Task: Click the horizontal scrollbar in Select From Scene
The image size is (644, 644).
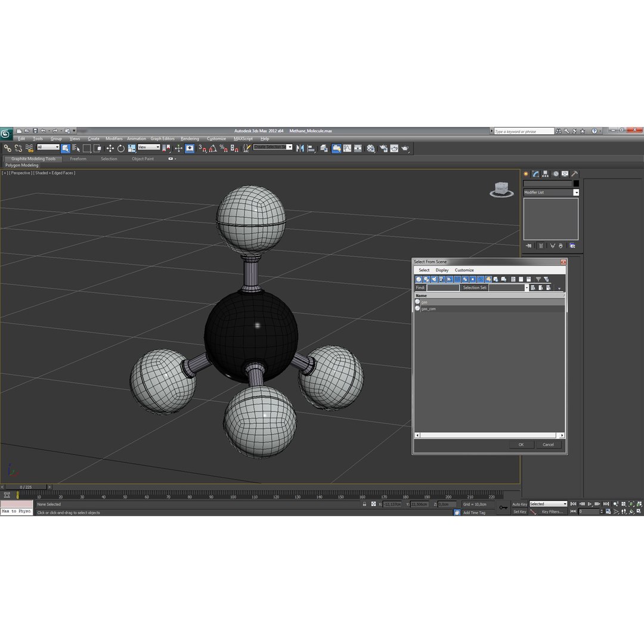Action: 490,435
